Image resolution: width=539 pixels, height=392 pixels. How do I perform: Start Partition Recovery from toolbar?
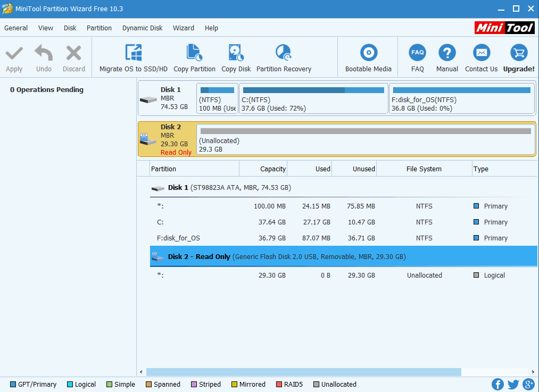click(x=284, y=53)
